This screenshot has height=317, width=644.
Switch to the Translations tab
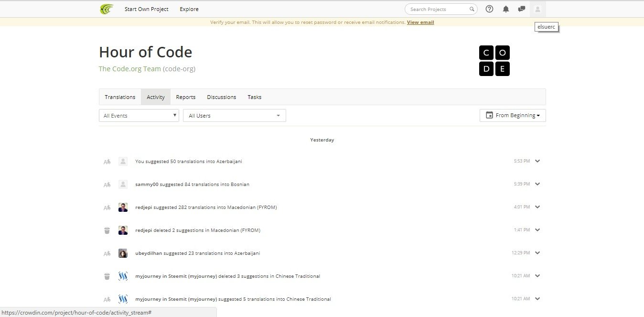click(120, 97)
